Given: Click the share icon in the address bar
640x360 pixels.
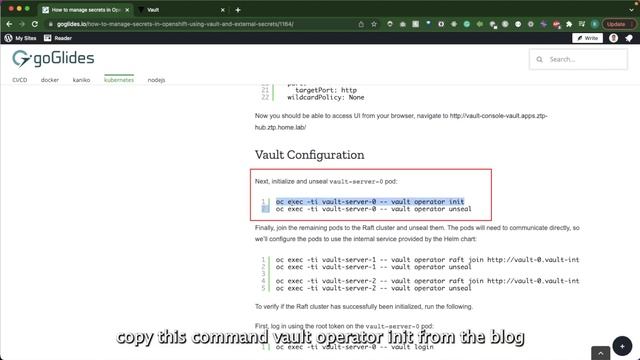Looking at the screenshot, I should point(361,24).
